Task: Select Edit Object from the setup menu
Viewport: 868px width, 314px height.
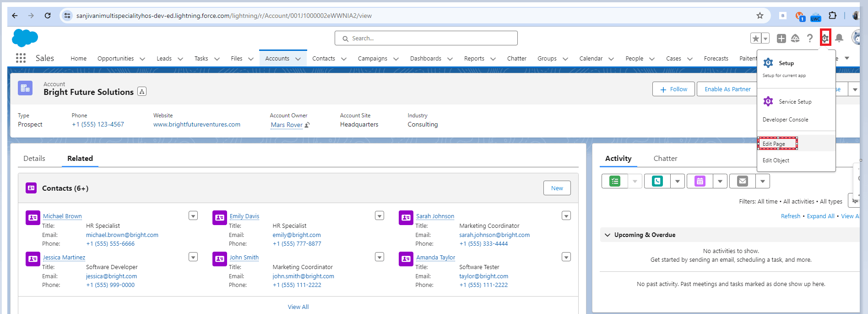Action: pos(776,160)
